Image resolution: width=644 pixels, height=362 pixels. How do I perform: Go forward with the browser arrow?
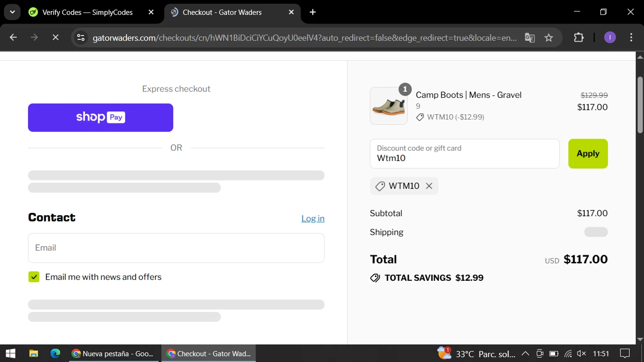[x=34, y=38]
